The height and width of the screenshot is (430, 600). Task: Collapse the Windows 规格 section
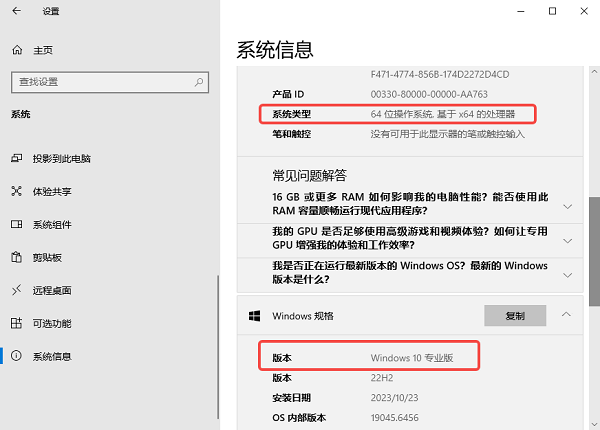pos(566,314)
